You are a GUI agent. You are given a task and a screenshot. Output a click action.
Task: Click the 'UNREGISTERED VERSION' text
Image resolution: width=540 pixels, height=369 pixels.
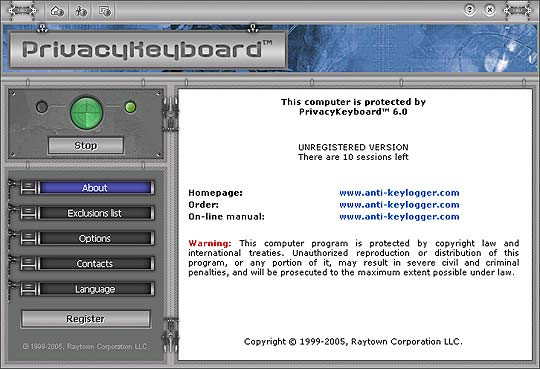click(353, 147)
